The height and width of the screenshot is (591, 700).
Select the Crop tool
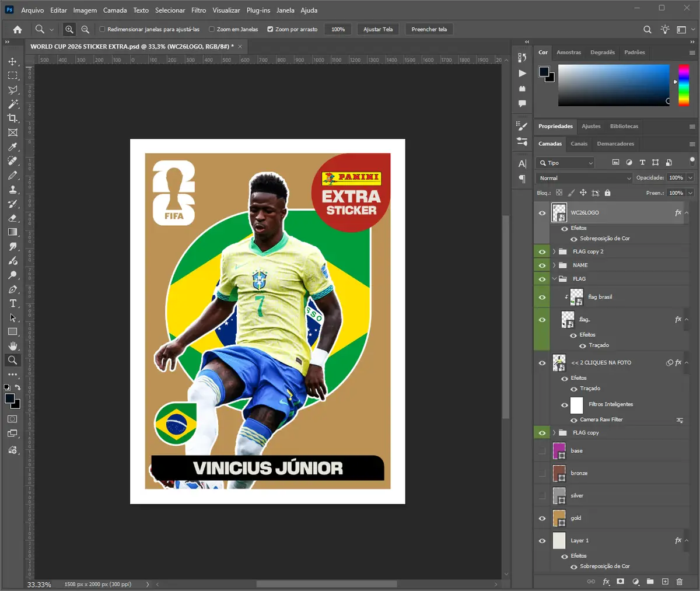(13, 118)
